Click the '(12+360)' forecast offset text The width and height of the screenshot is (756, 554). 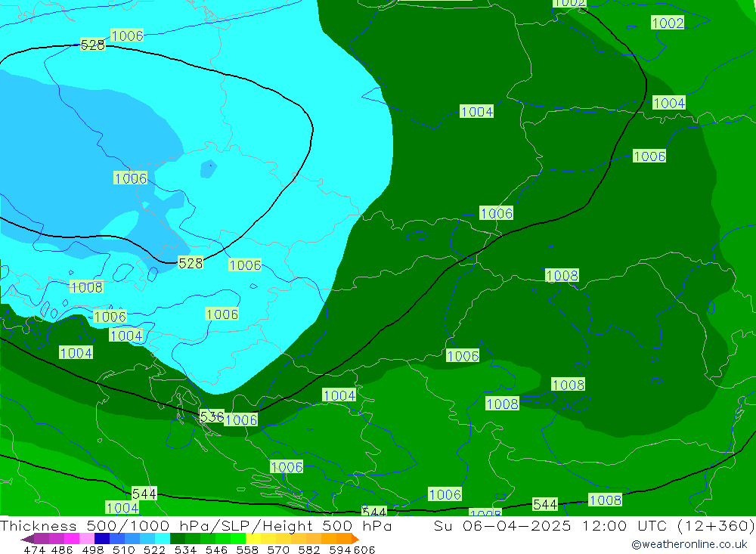tap(716, 525)
